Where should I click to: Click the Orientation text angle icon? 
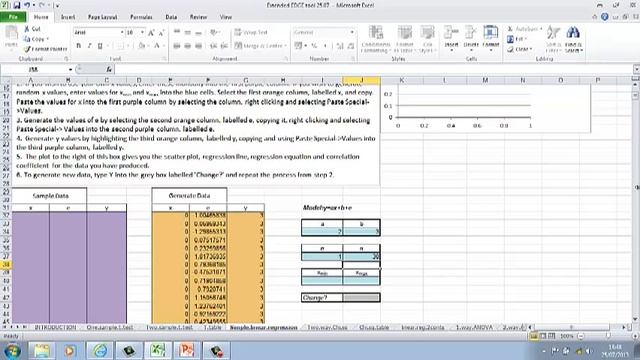[214, 32]
